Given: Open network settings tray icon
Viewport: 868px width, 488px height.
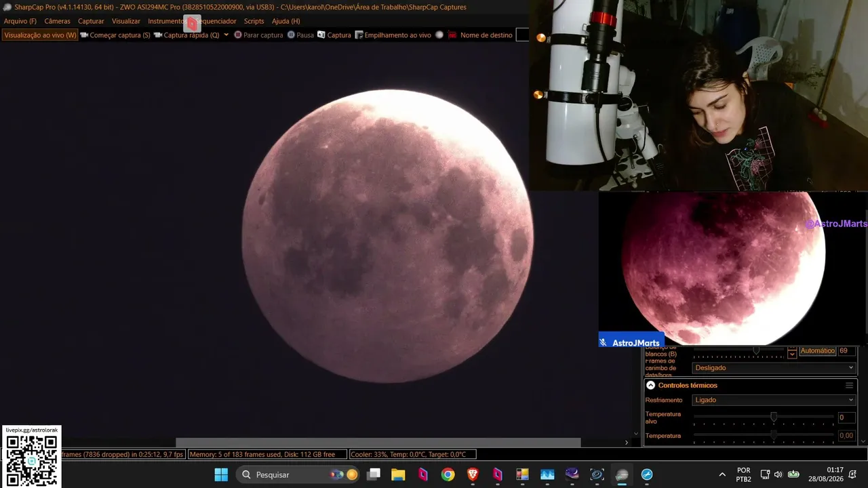Looking at the screenshot, I should pos(765,474).
